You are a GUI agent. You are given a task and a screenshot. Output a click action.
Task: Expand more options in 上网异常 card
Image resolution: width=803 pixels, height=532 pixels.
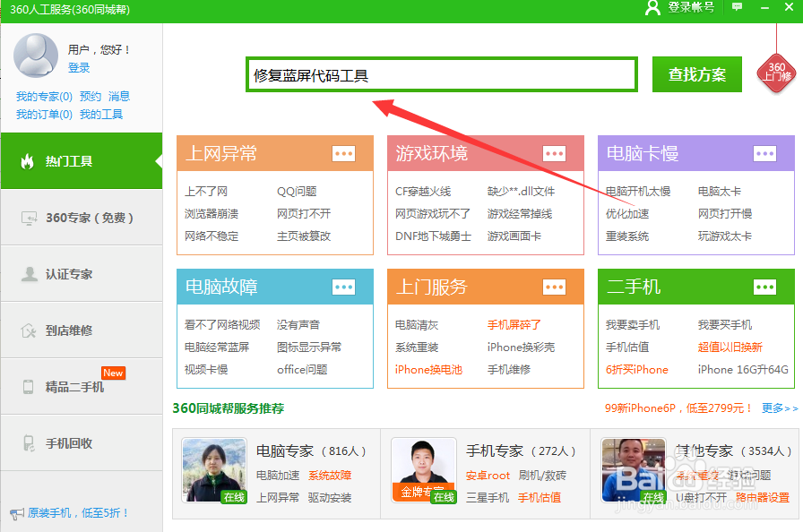343,153
